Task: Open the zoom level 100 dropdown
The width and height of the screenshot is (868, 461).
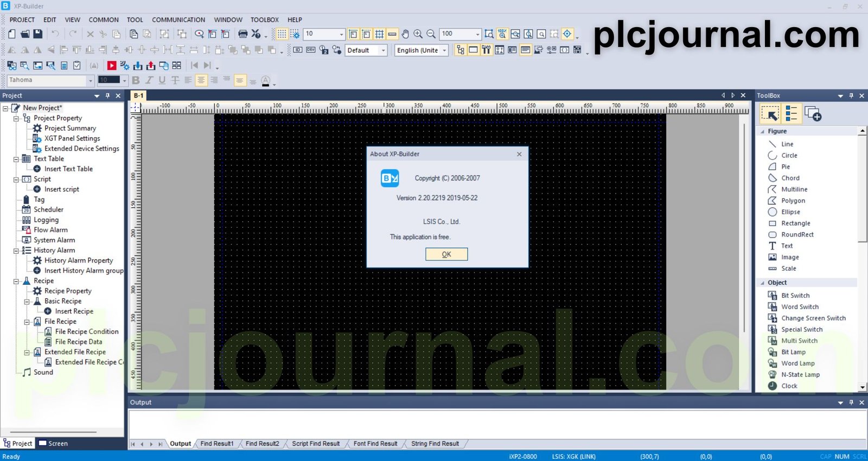Action: pos(477,34)
